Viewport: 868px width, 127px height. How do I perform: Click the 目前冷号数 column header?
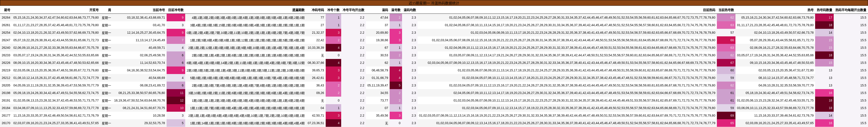pos(176,10)
